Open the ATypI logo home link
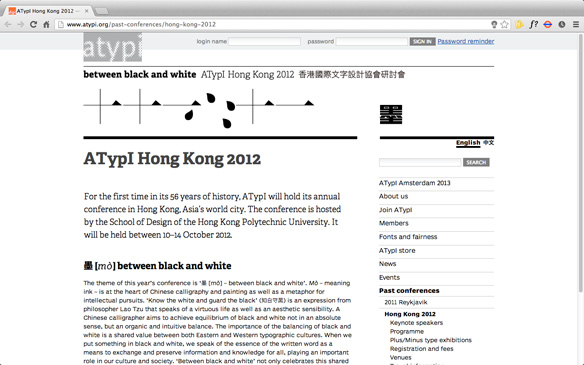The image size is (584, 365). tap(112, 47)
